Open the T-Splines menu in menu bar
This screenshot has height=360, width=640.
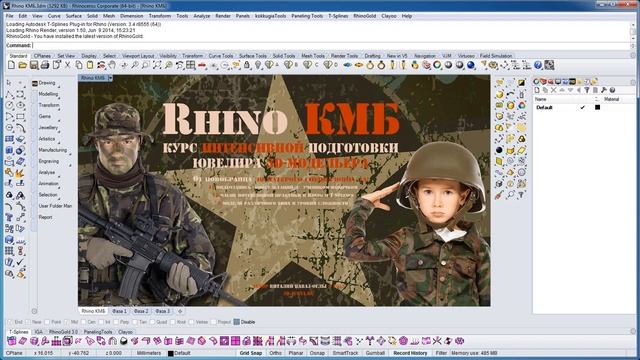click(x=338, y=16)
